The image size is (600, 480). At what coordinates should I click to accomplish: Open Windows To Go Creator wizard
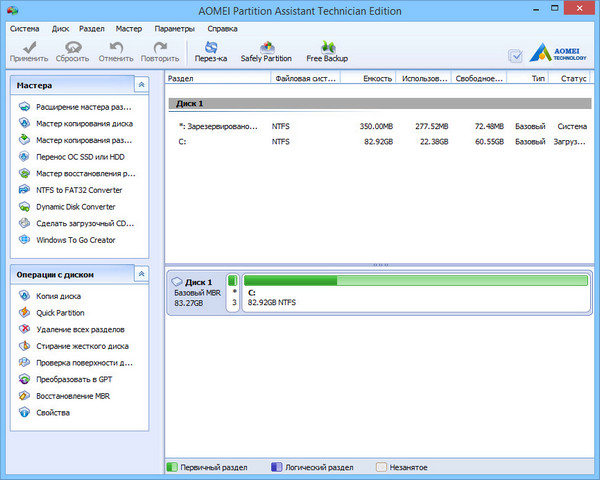pos(75,240)
